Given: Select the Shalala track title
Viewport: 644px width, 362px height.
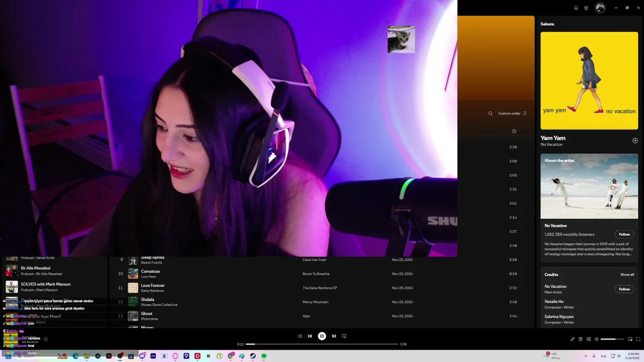Looking at the screenshot, I should click(147, 300).
